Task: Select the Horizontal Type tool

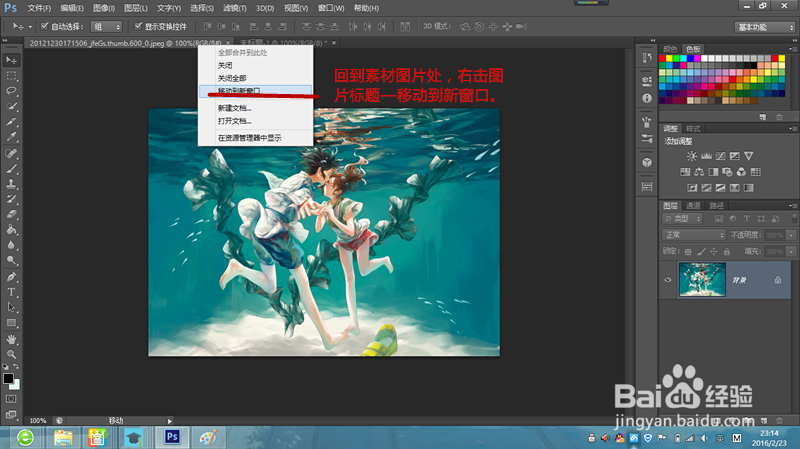Action: tap(11, 292)
